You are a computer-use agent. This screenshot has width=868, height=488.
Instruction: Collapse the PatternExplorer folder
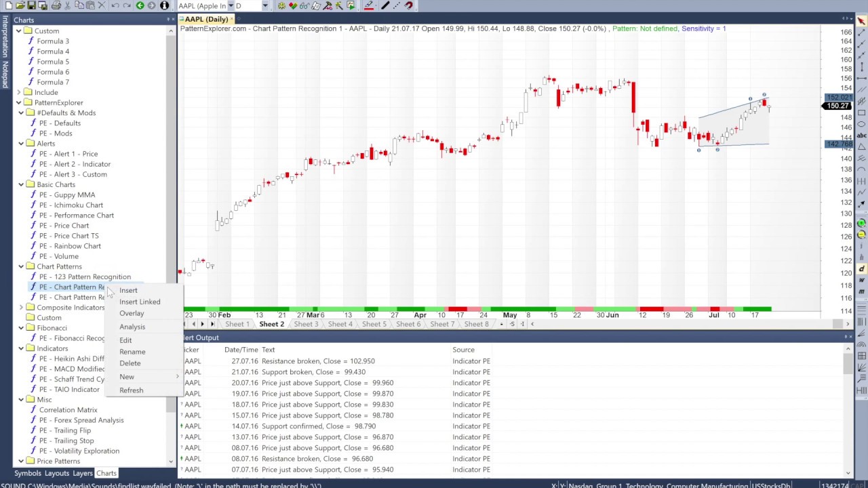point(18,102)
